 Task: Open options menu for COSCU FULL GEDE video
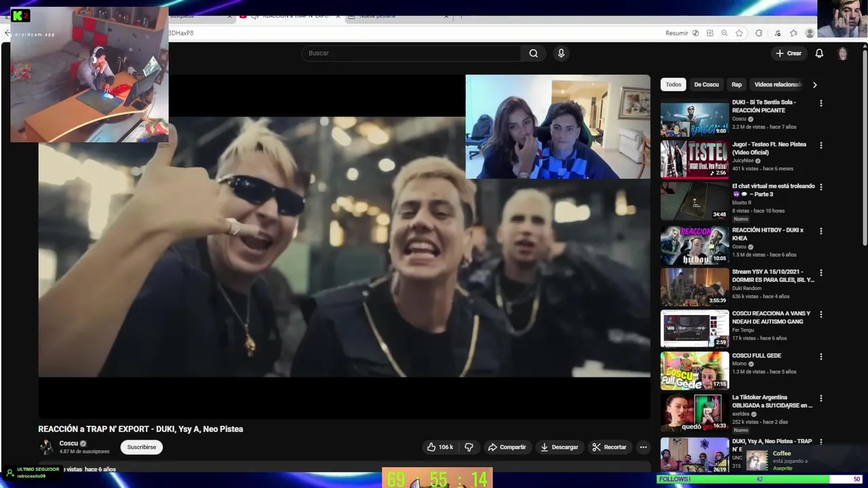821,357
